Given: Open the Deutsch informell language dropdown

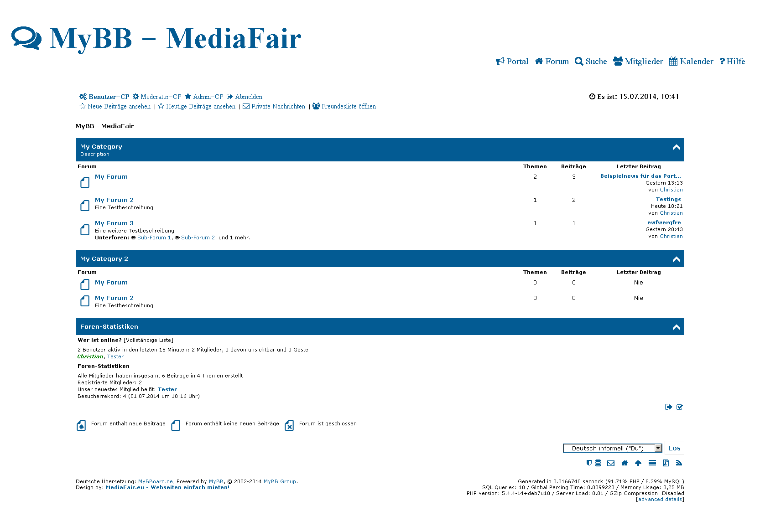Looking at the screenshot, I should [613, 448].
